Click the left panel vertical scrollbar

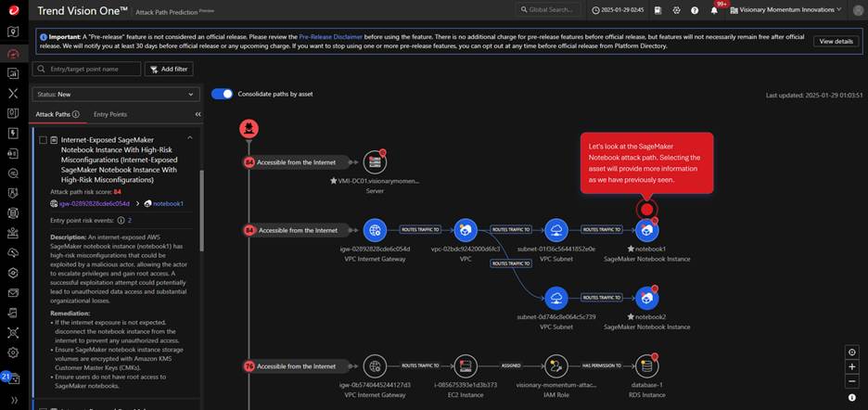202,211
